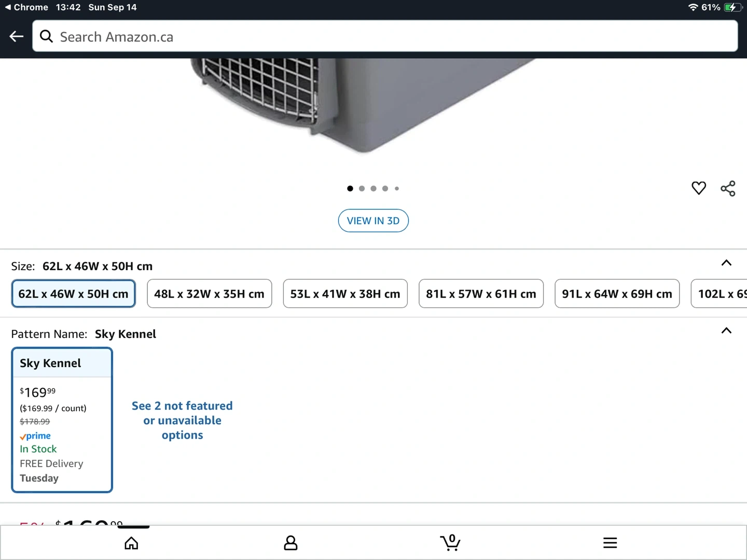
Task: Open See 2 not featured options link
Action: coord(182,421)
